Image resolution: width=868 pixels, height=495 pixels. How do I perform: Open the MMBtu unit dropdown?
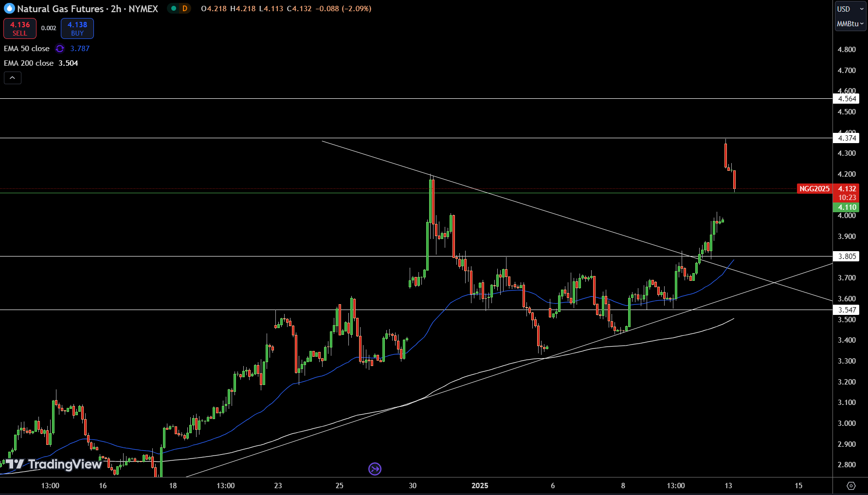(x=850, y=23)
